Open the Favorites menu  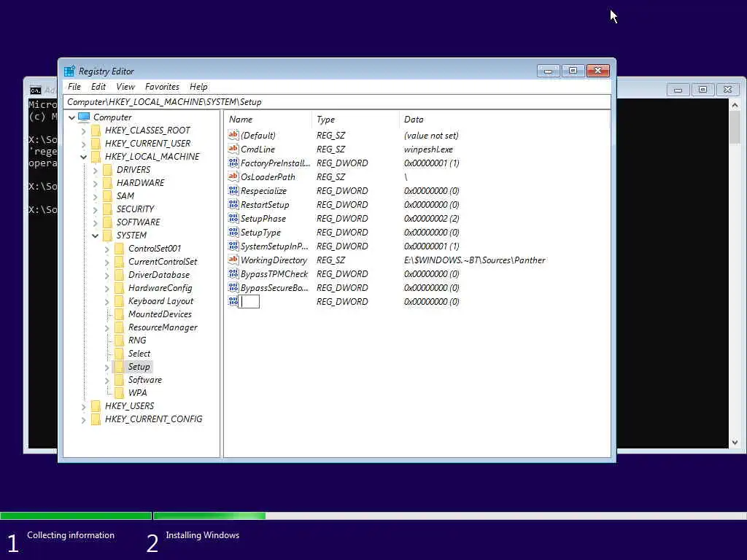click(x=162, y=87)
